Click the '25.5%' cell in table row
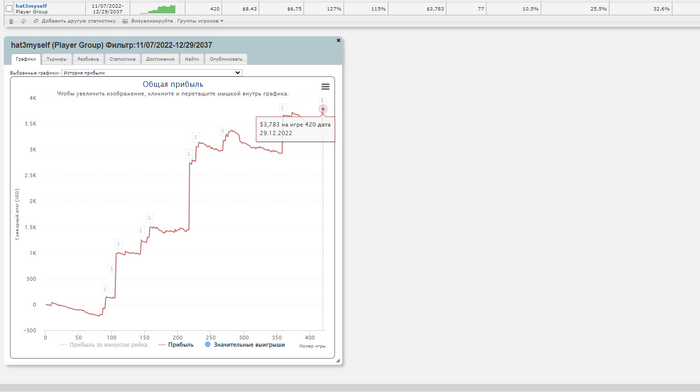Viewport: 700px width, 392px height. coord(575,8)
